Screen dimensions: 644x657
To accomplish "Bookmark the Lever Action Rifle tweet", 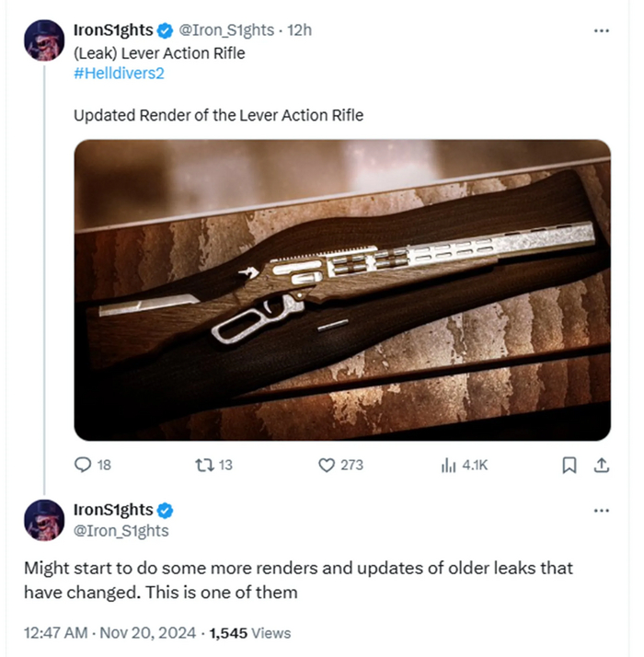I will click(569, 465).
